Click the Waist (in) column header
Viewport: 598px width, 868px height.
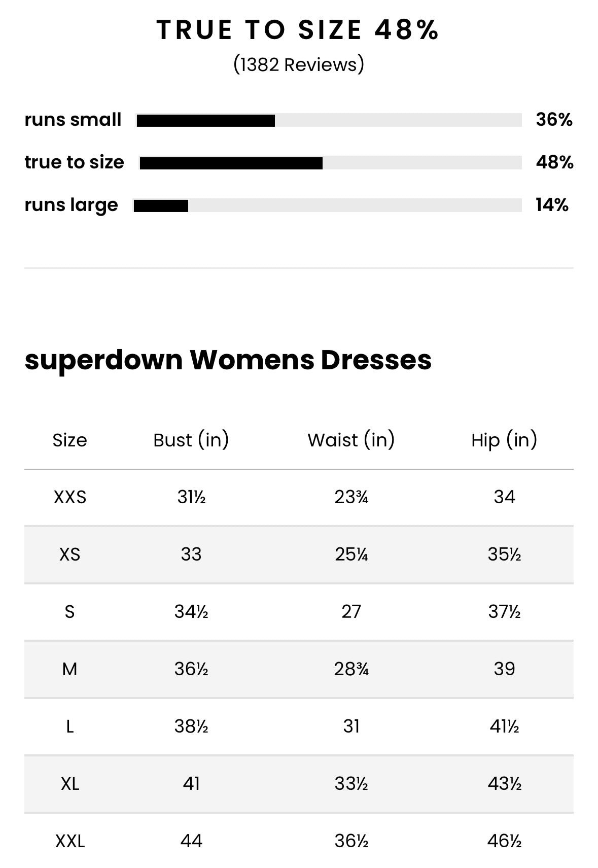pos(351,440)
